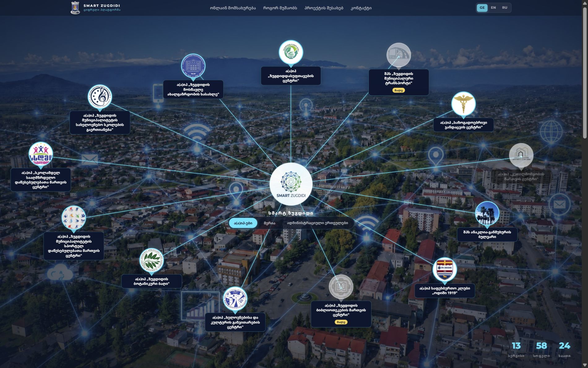This screenshot has width=588, height=368.
Task: Click the treble clef art schools icon
Action: point(100,96)
